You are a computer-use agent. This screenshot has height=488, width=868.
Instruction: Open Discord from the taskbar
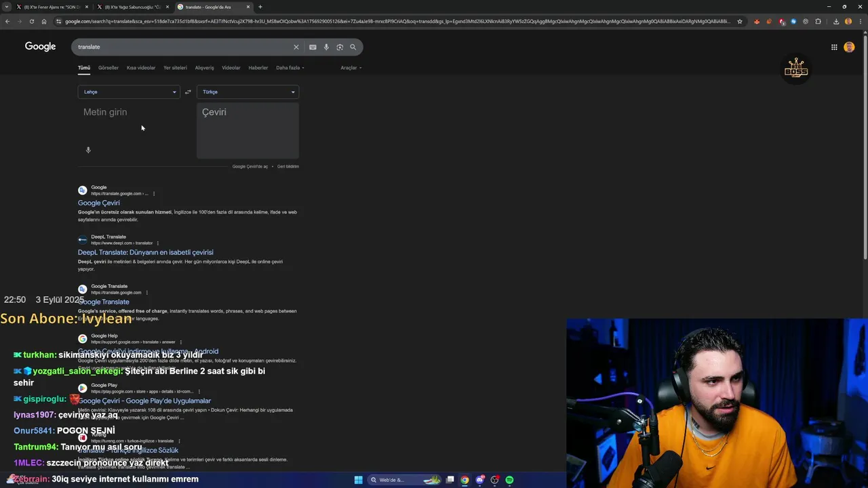tap(479, 480)
